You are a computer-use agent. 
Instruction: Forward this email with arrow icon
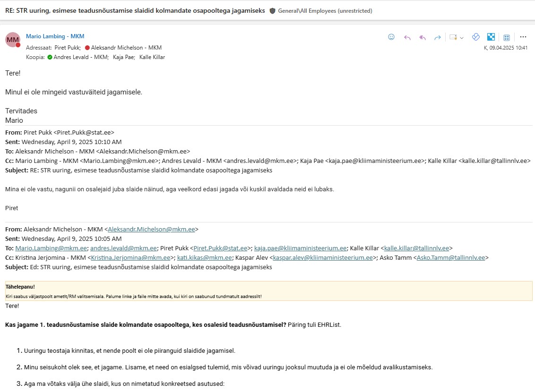coord(438,37)
